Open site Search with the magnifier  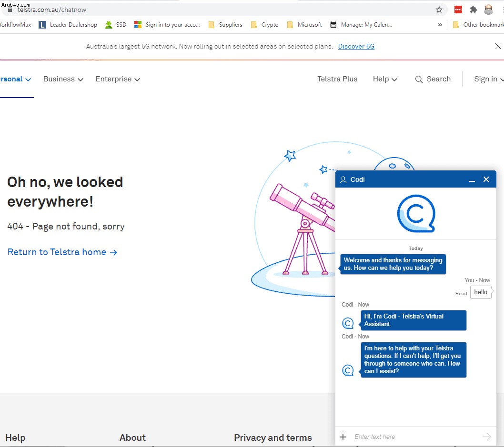pyautogui.click(x=433, y=79)
